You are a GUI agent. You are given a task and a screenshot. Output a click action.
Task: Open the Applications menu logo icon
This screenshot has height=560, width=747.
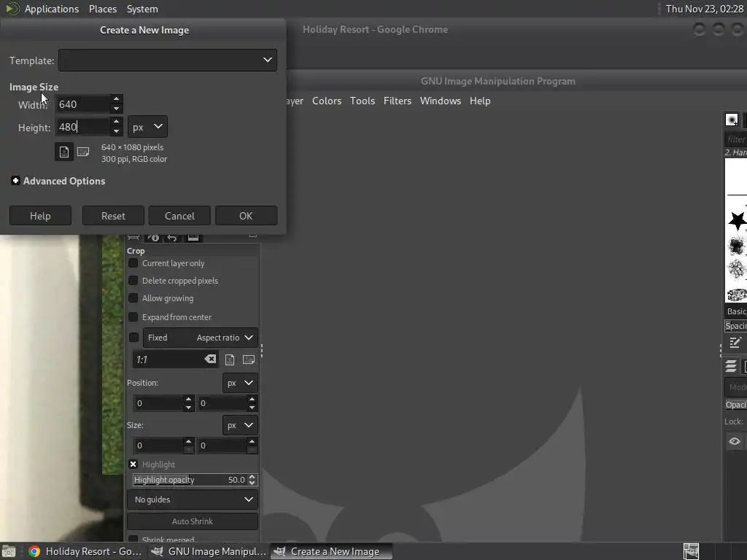tap(12, 9)
